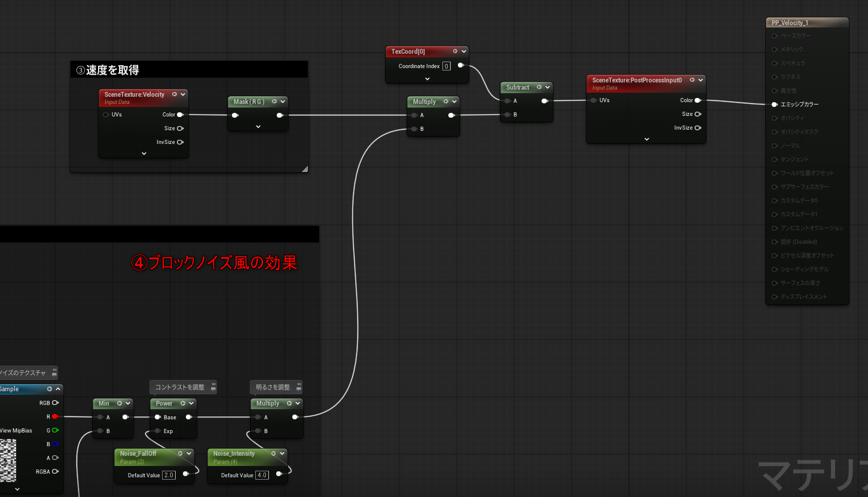Screen dimensions: 868x497
Task: Click the RGB output pin of Texture Sample
Action: click(x=55, y=403)
